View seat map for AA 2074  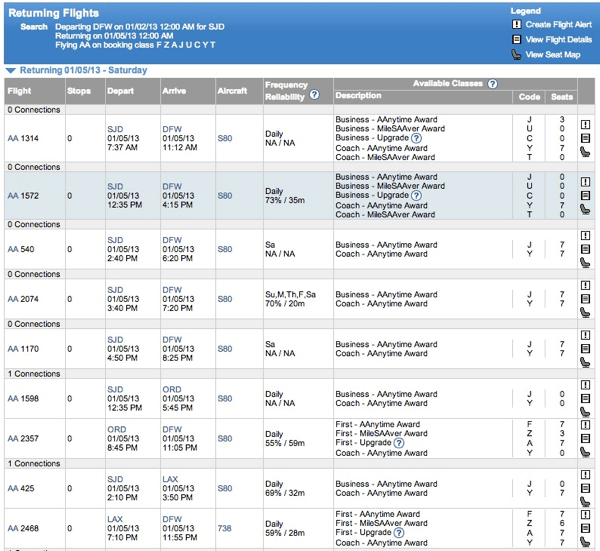pyautogui.click(x=585, y=312)
